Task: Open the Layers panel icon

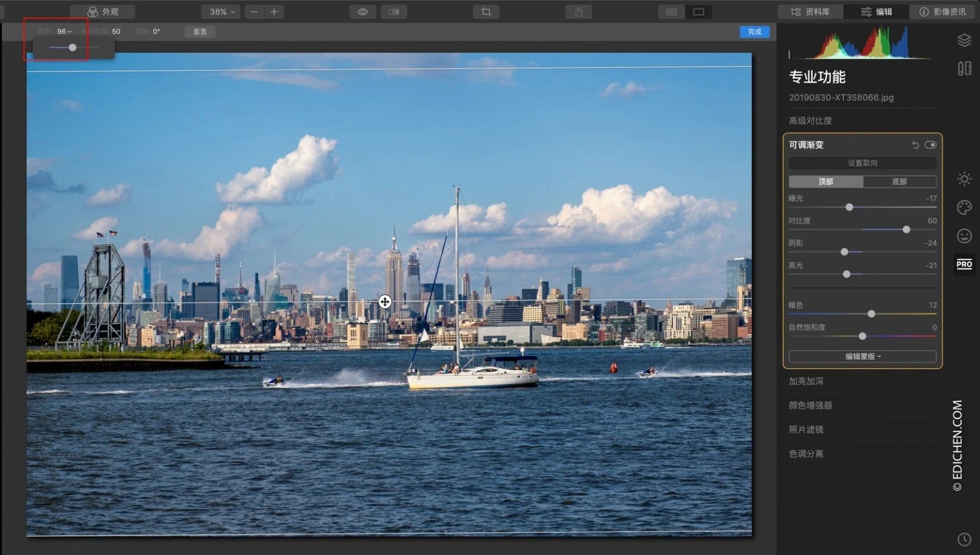Action: 964,40
